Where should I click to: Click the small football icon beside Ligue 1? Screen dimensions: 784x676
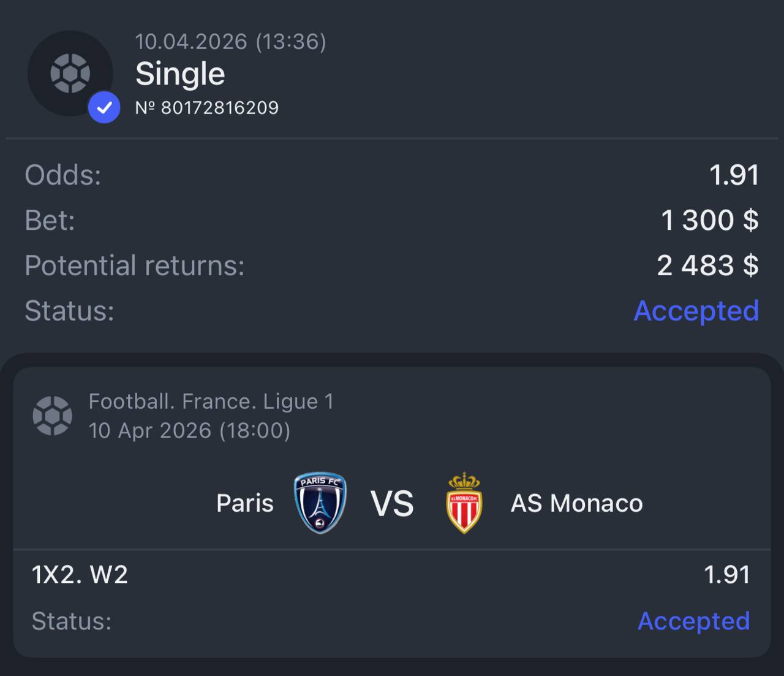click(52, 416)
